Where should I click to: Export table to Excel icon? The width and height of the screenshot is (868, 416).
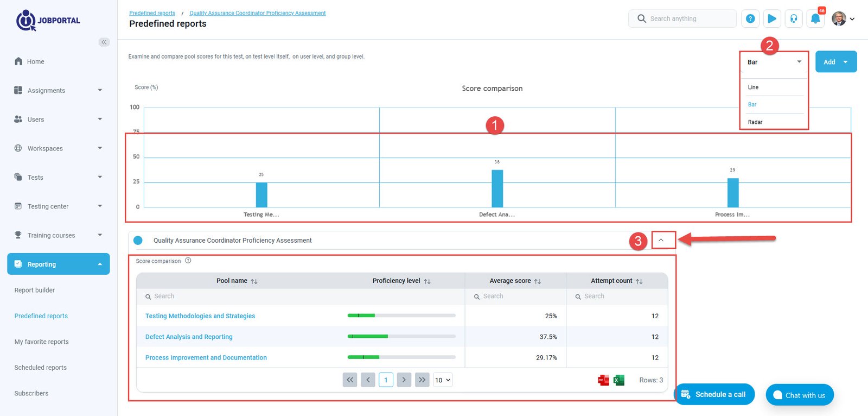[x=619, y=380]
